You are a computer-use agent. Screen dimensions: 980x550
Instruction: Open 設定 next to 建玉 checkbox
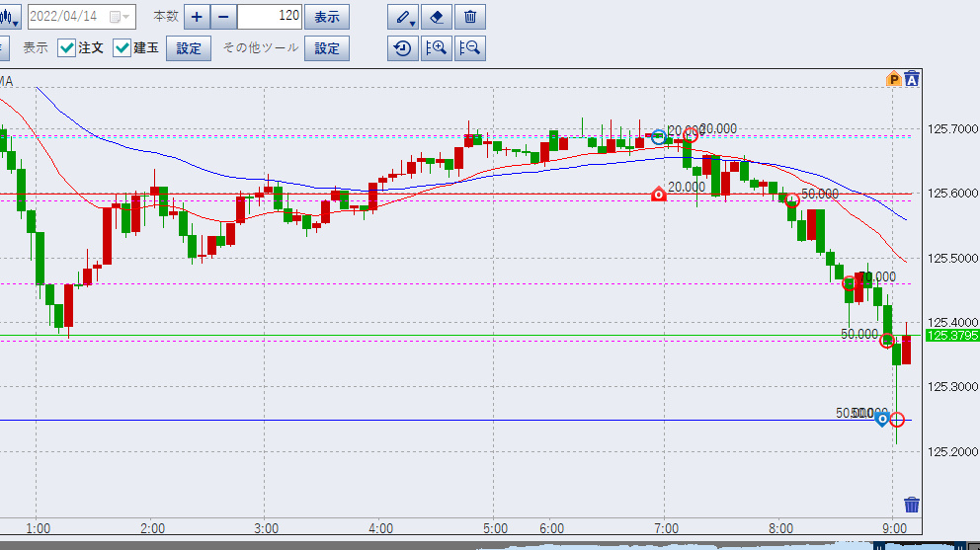(189, 48)
